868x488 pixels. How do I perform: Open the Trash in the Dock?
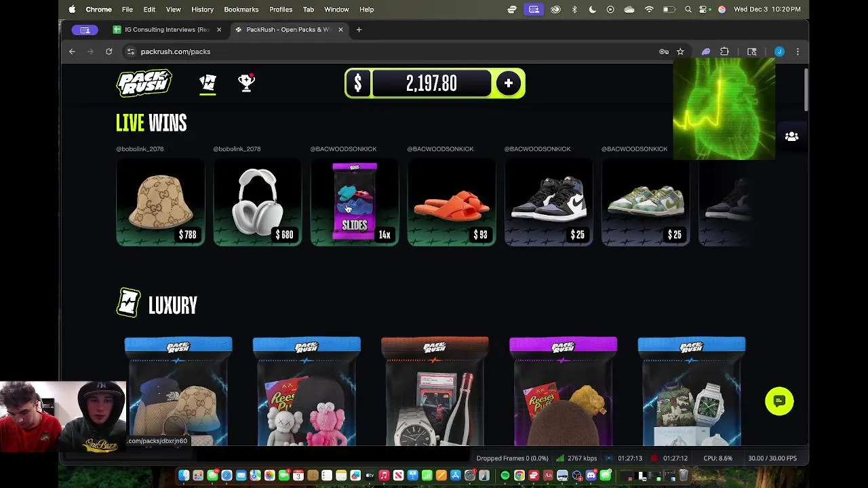pos(684,476)
